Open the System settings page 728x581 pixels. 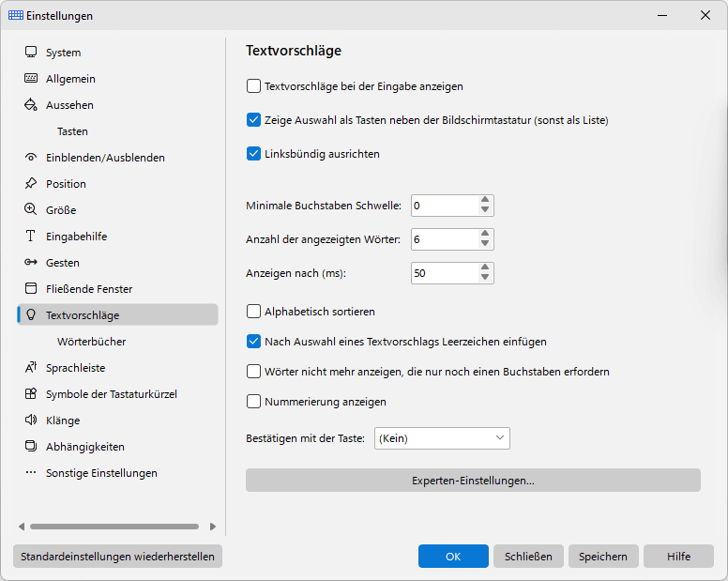click(117, 53)
